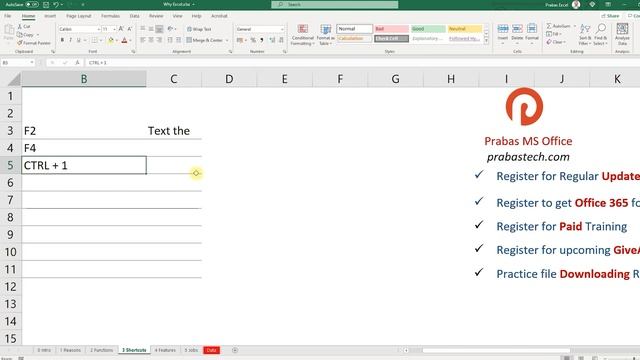Open Conditional Formatting menu
640x360 pixels.
coord(303,35)
